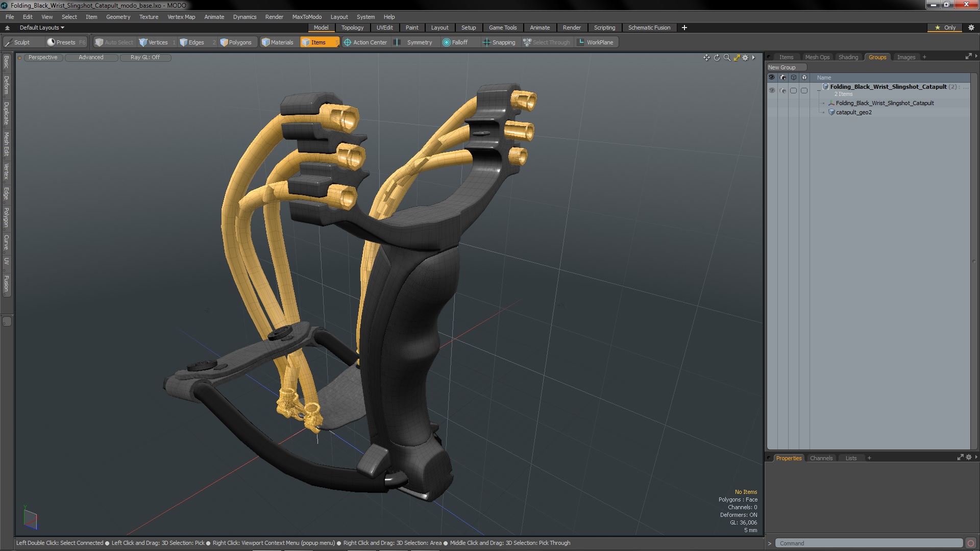Click the Command input field
Screen dimensions: 980x551
pos(868,543)
